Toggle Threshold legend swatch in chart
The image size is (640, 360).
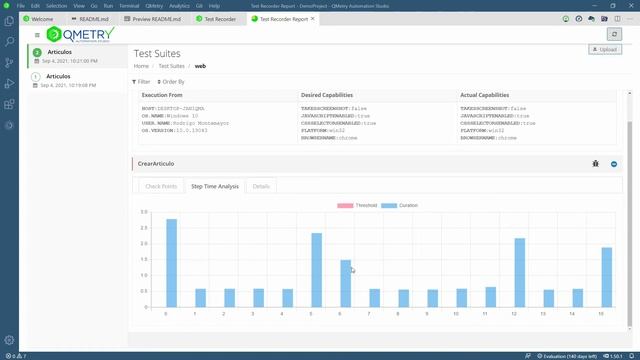click(345, 205)
